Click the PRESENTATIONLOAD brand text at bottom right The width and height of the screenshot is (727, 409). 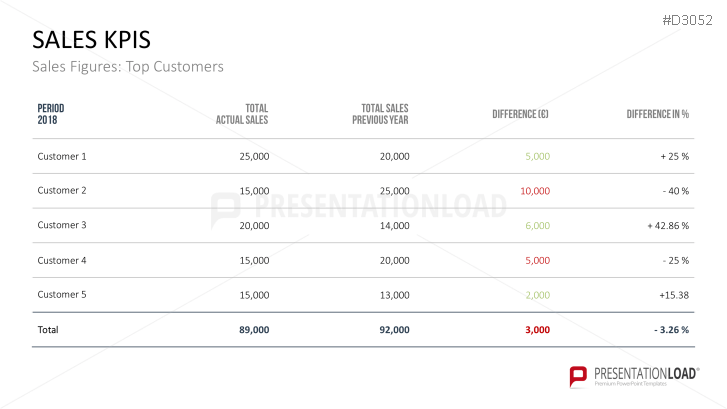pyautogui.click(x=646, y=372)
